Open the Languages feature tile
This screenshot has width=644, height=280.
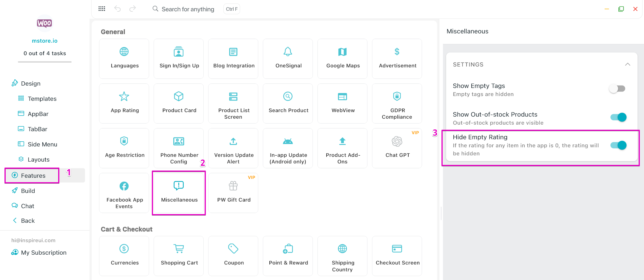click(x=124, y=58)
